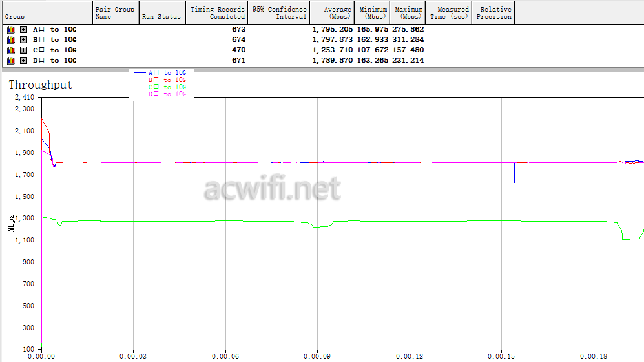
Task: Click average value 1,253.710
Action: 332,50
